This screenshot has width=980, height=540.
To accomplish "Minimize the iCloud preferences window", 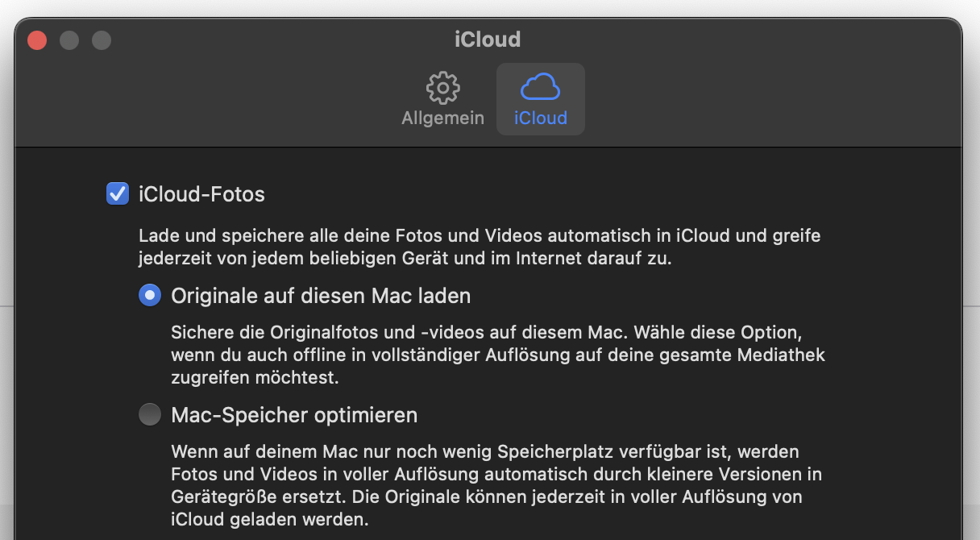I will (x=69, y=39).
